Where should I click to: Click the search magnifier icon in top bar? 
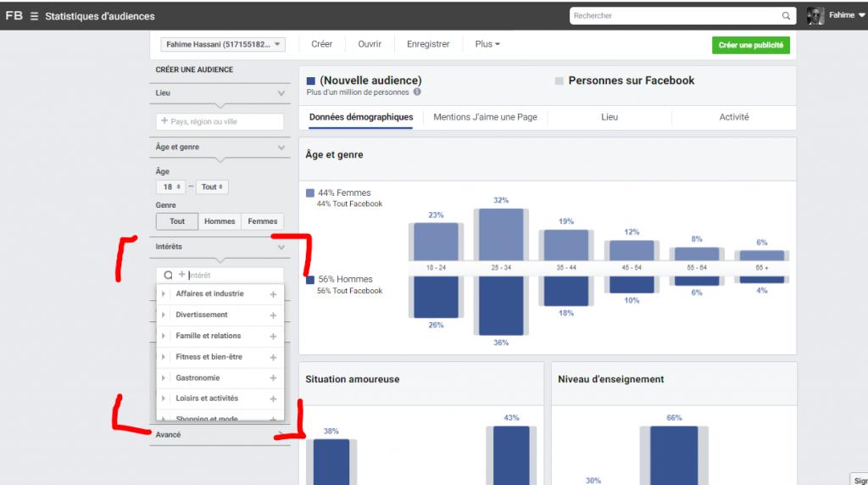pos(786,16)
